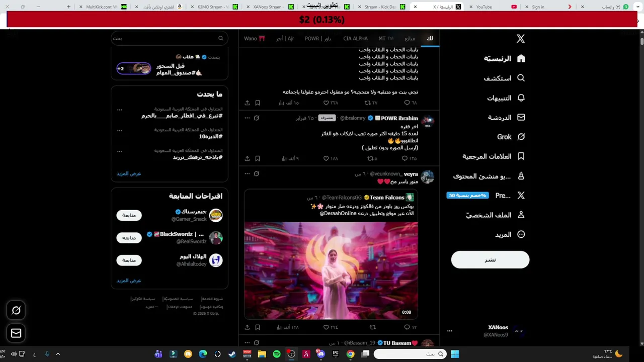This screenshot has height=362, width=644.
Task: Select the Wano timeline tab
Action: click(x=255, y=39)
